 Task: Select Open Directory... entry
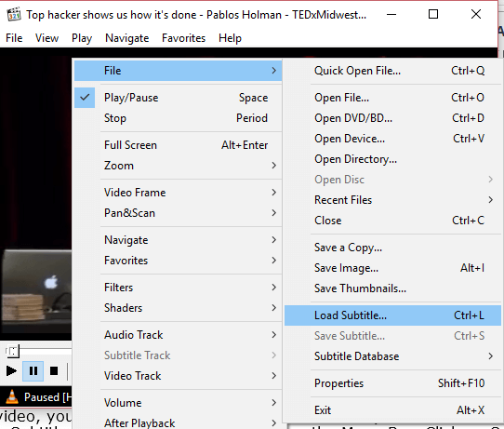click(x=392, y=159)
